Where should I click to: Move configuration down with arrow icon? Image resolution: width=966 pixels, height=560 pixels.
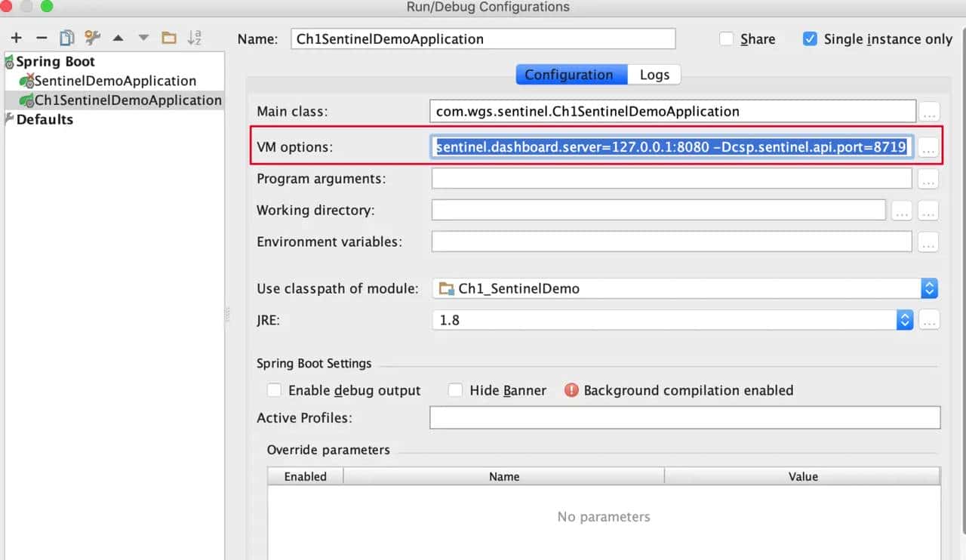pyautogui.click(x=143, y=38)
